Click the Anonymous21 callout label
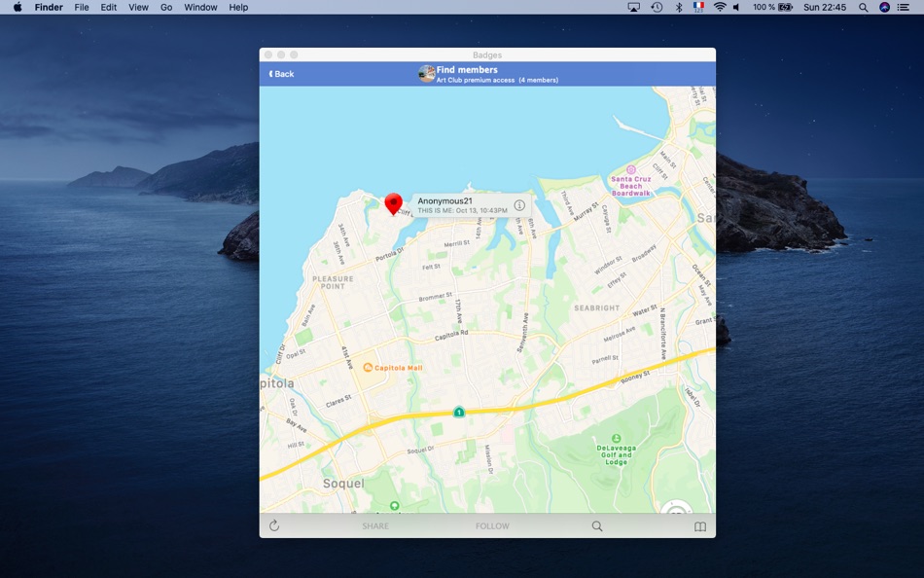This screenshot has width=924, height=578. (444, 201)
